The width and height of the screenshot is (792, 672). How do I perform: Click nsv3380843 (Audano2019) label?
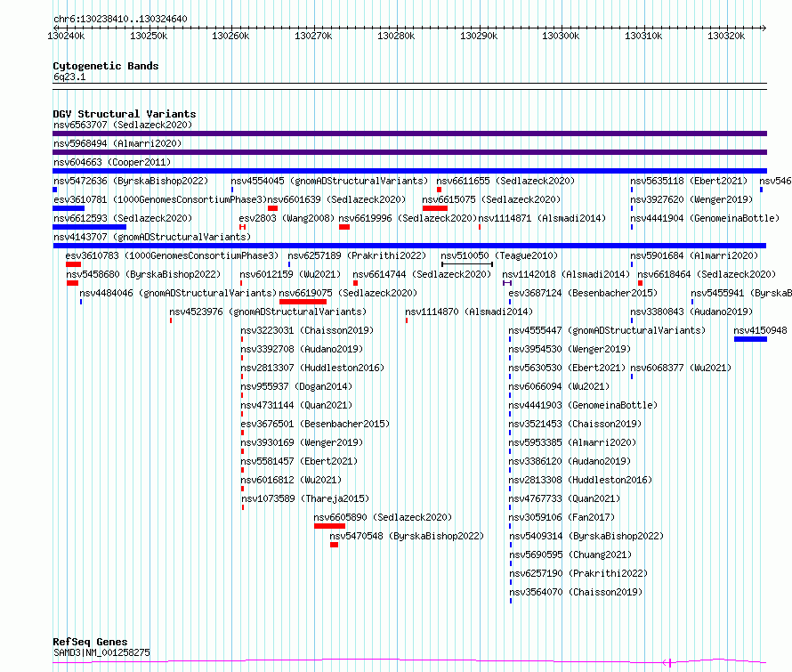(691, 312)
